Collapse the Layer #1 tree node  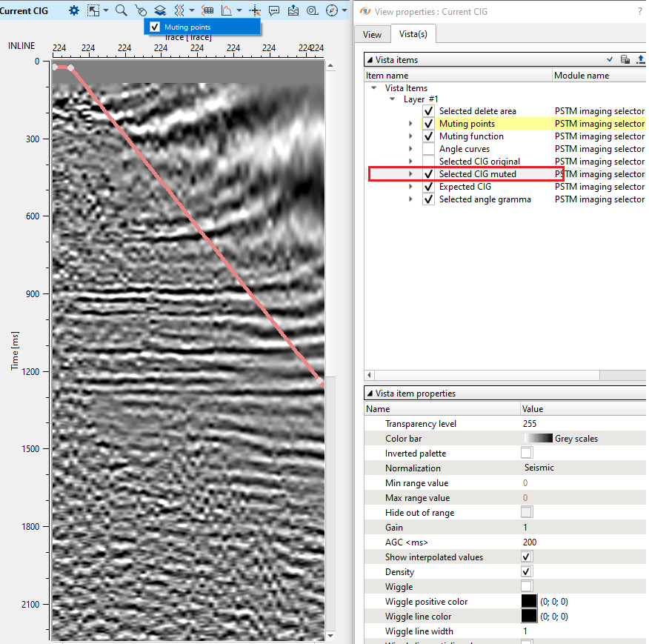click(393, 99)
